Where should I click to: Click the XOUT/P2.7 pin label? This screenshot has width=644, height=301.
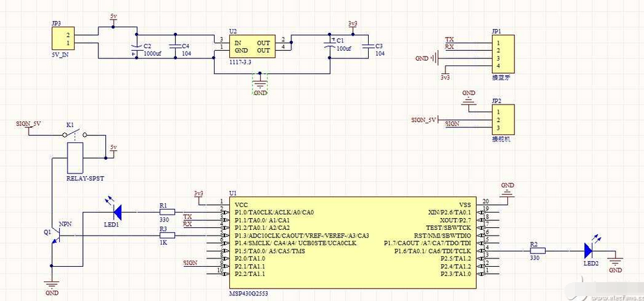[454, 220]
